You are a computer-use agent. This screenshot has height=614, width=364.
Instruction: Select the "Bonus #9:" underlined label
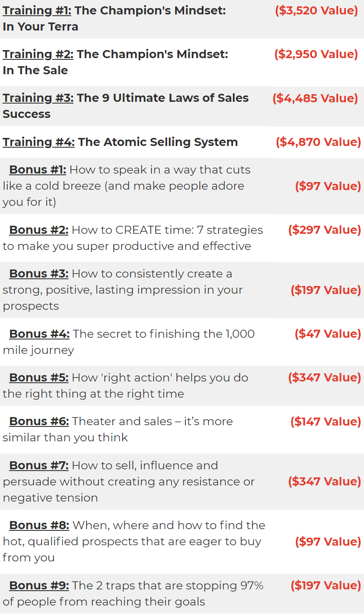click(x=39, y=586)
